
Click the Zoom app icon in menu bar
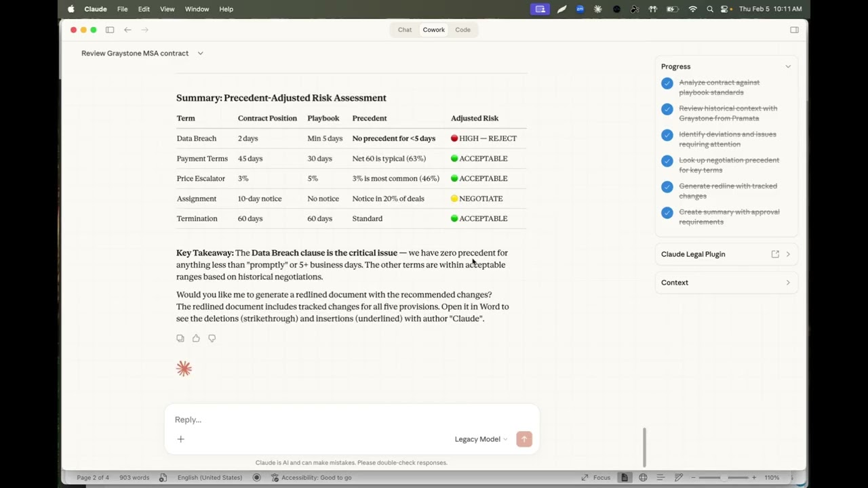tap(580, 9)
